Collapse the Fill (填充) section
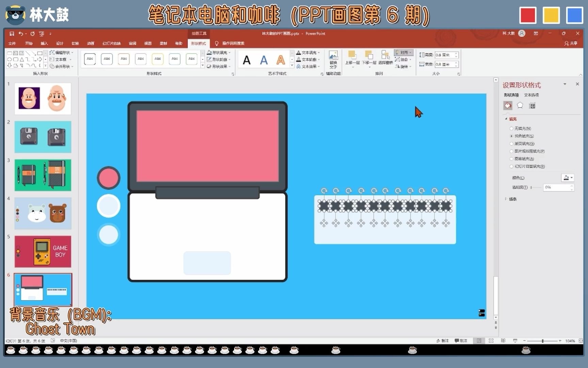 (x=511, y=119)
